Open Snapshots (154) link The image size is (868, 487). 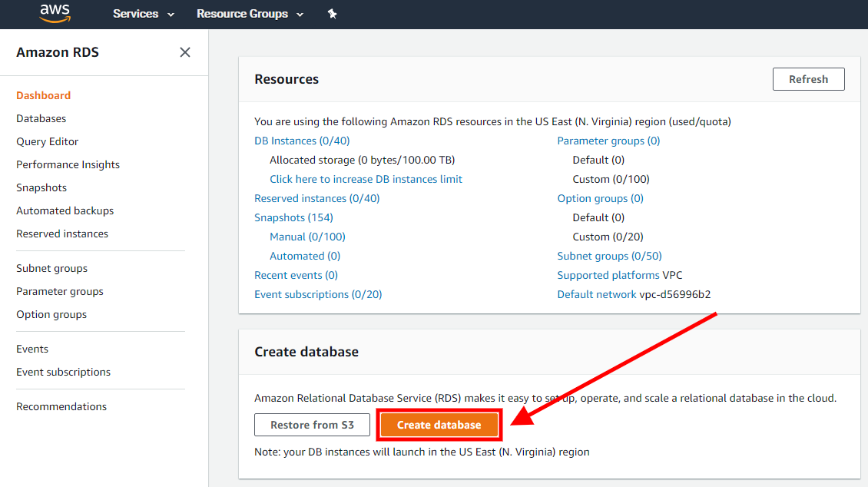point(293,217)
